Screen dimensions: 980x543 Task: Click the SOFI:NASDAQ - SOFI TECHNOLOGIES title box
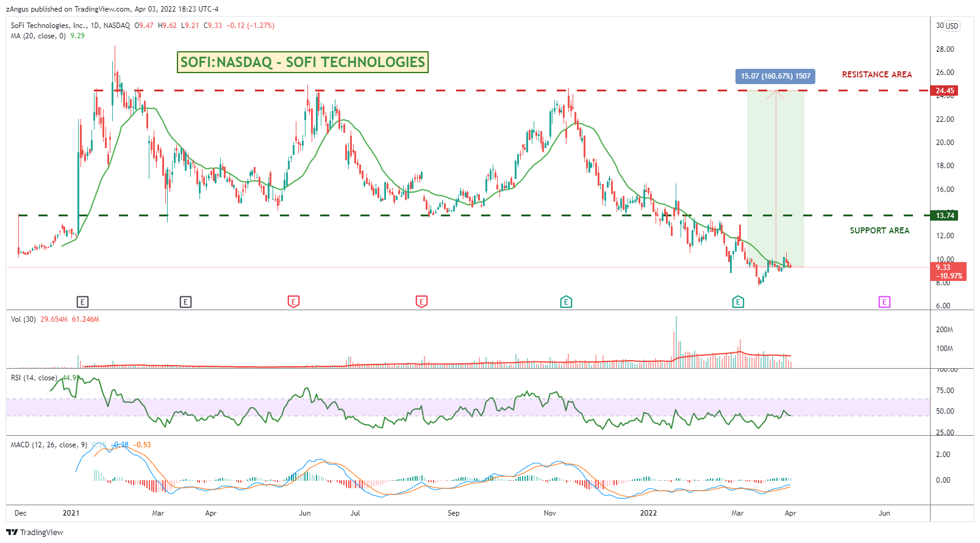point(302,62)
